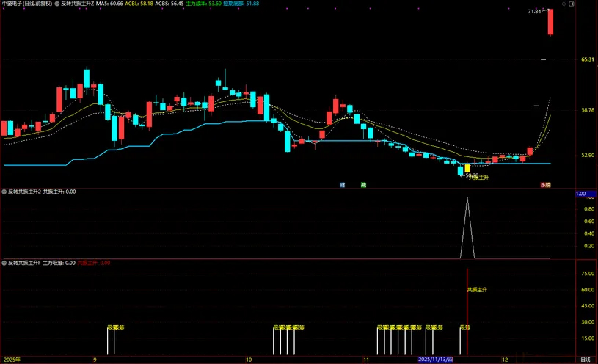Click the stock title 中颖电子(日线,前复权)
The width and height of the screenshot is (598, 364).
pos(26,4)
